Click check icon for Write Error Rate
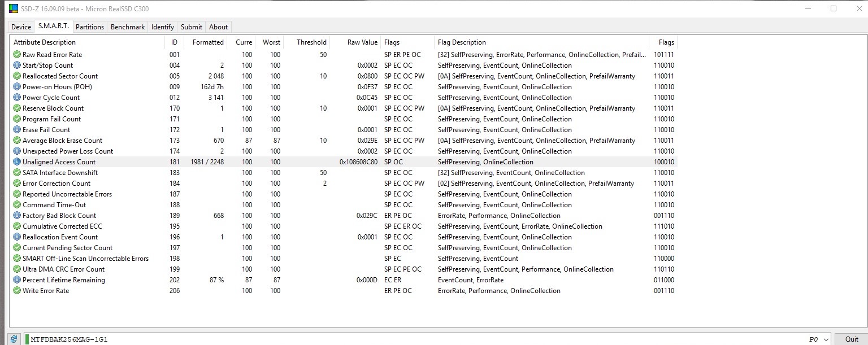Screen dimensions: 868x345 (x=17, y=291)
